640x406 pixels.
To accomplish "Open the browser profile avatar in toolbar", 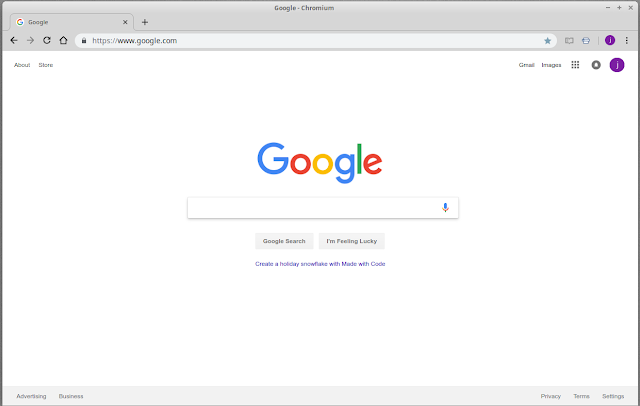I will pyautogui.click(x=610, y=40).
